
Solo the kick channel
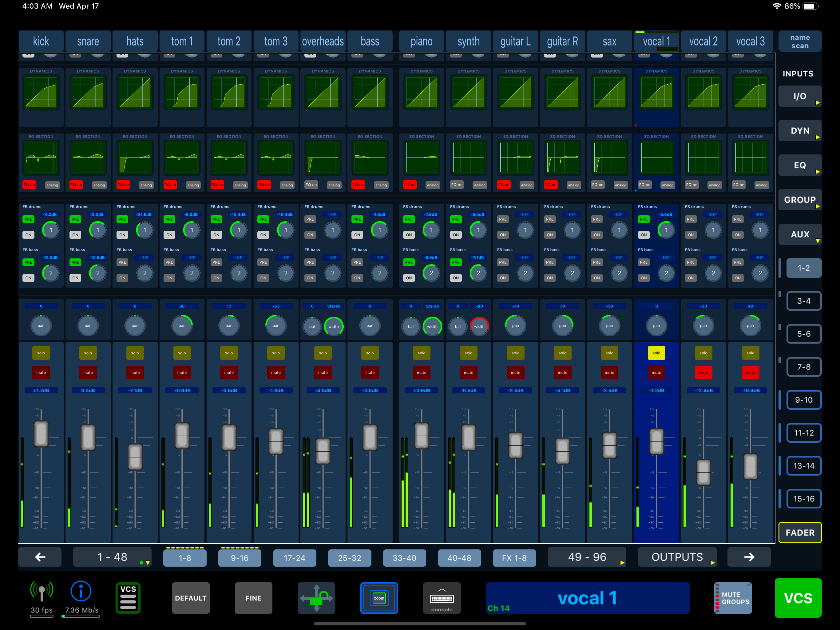coord(41,353)
